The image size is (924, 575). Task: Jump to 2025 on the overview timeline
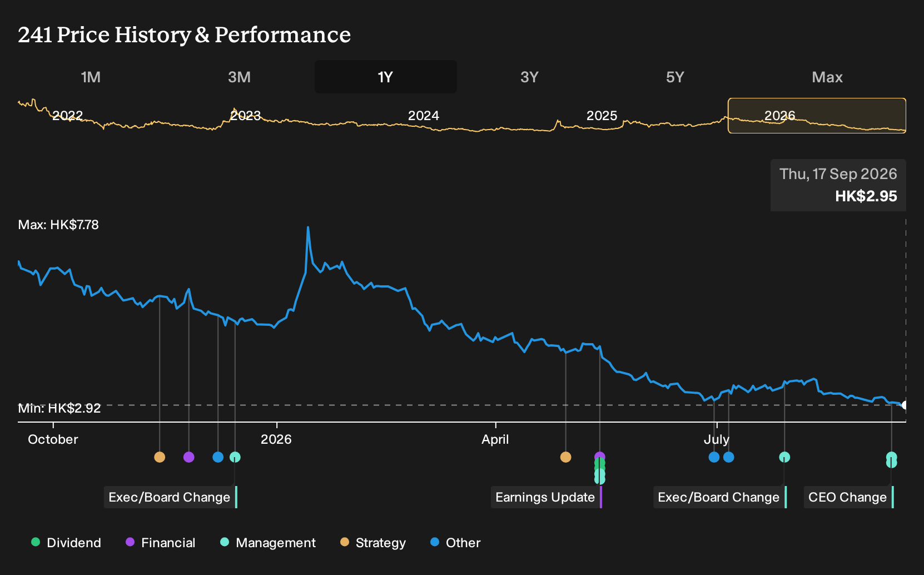pyautogui.click(x=602, y=116)
